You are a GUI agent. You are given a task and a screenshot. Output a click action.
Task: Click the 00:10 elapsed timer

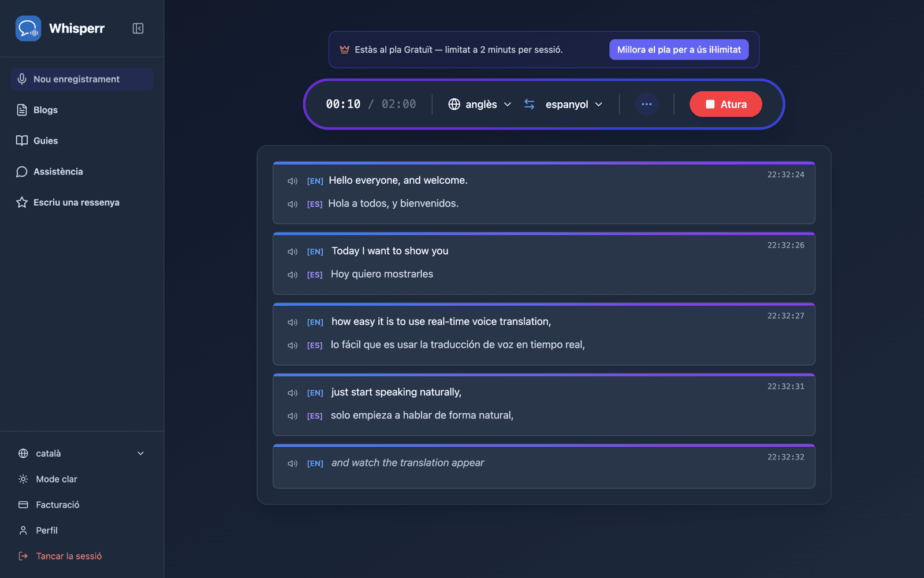pyautogui.click(x=343, y=104)
